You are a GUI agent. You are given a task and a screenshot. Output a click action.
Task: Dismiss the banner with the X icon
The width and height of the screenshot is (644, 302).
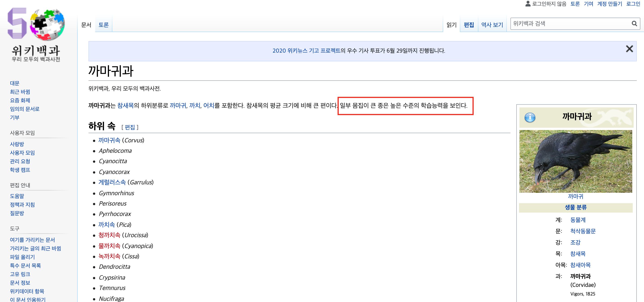(x=629, y=49)
